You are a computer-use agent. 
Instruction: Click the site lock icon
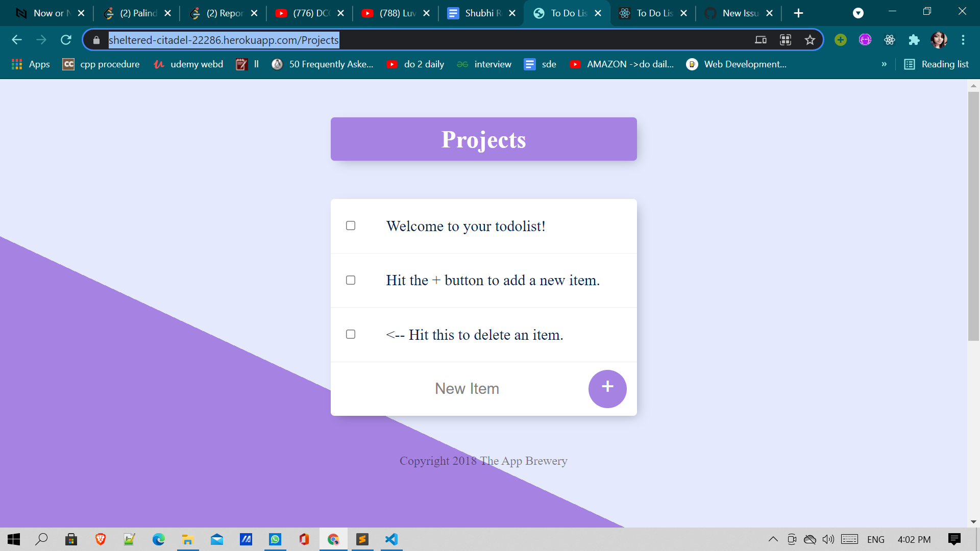(x=96, y=40)
